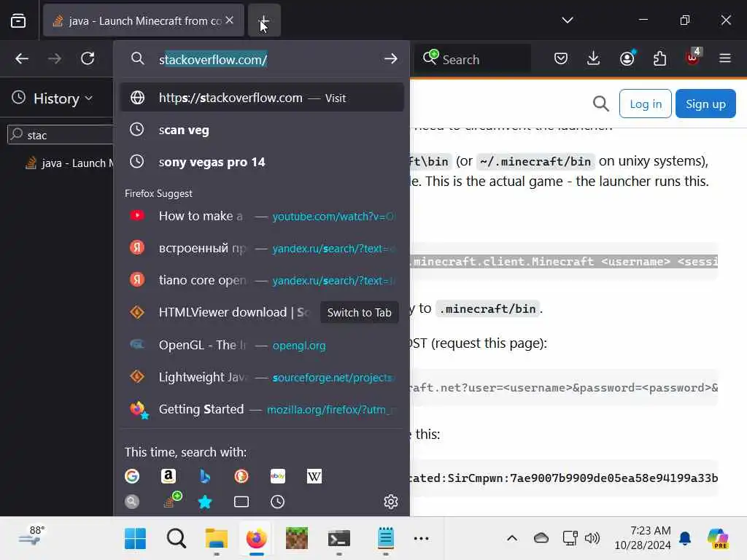Open the Firefox View tab icon

(18, 20)
